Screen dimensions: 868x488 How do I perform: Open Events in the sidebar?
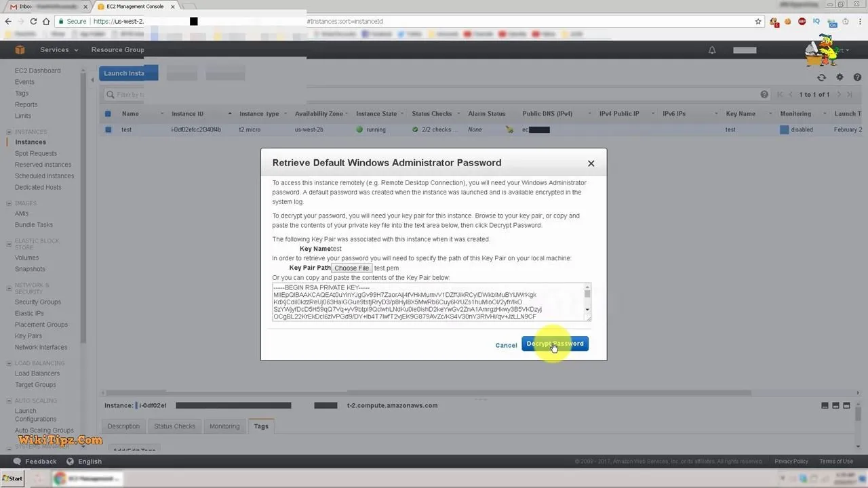click(x=24, y=82)
